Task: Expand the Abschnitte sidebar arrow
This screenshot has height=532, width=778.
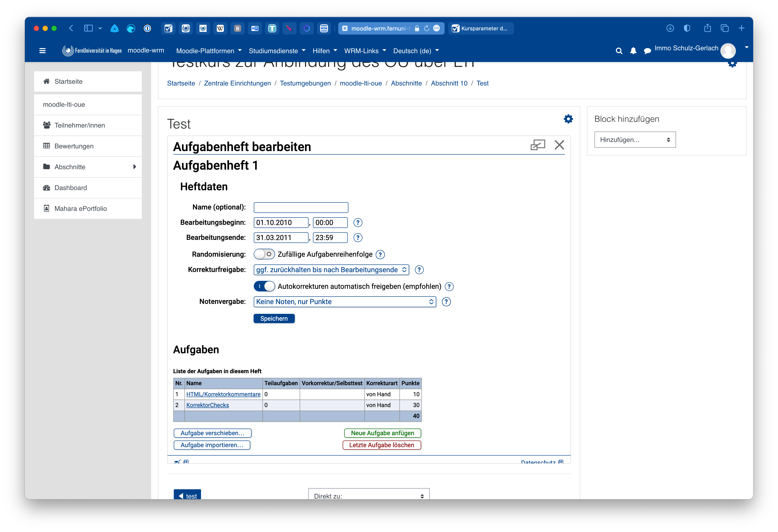Action: [135, 167]
